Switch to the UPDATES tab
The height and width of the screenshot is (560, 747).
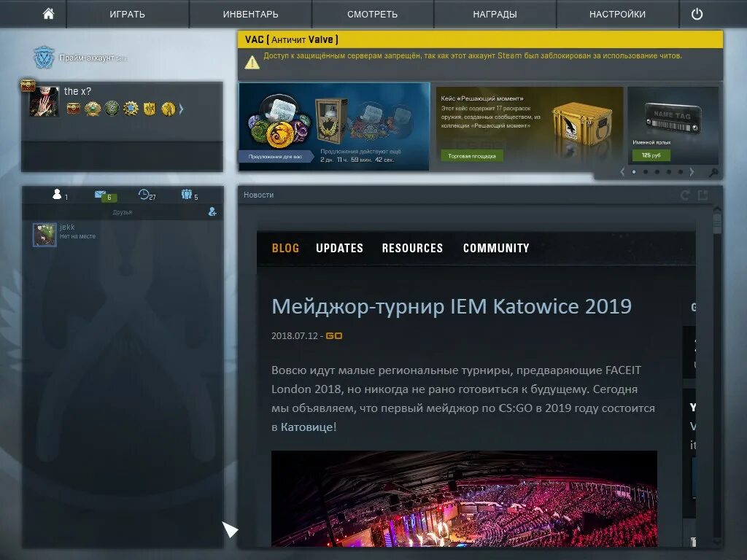tap(340, 248)
